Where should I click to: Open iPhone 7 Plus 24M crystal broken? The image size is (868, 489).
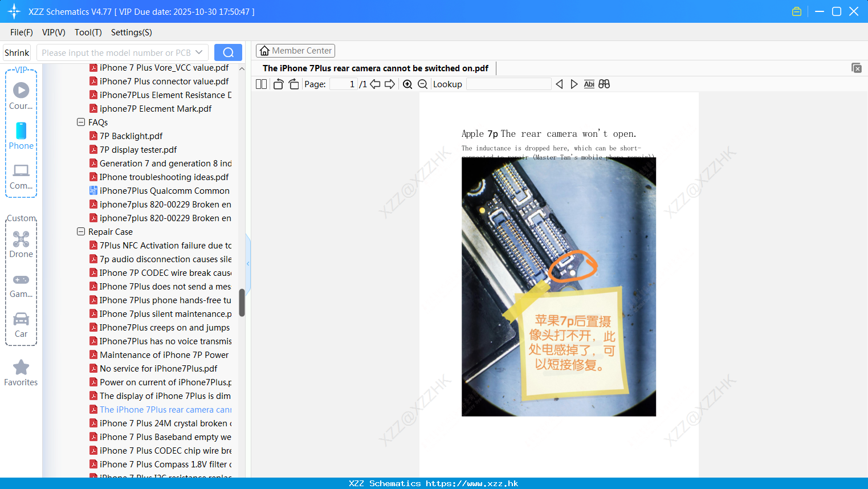click(161, 423)
